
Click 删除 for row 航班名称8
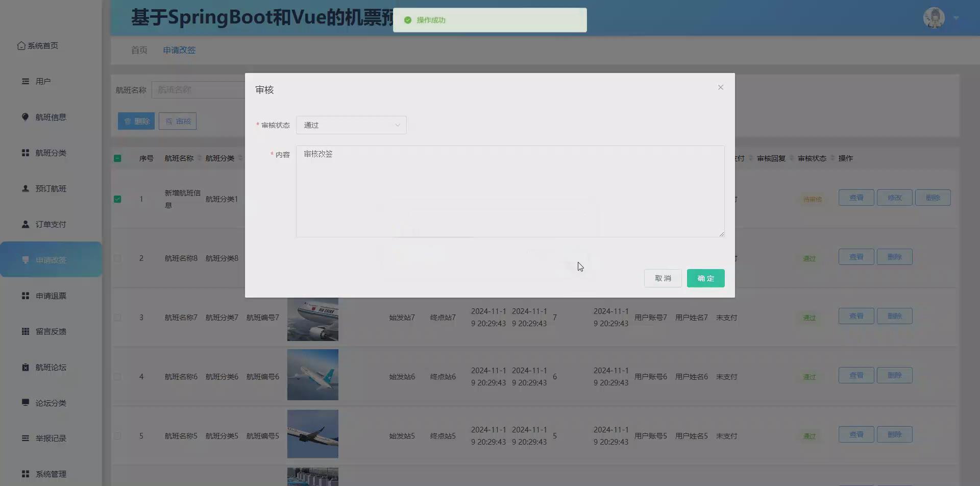[895, 257]
